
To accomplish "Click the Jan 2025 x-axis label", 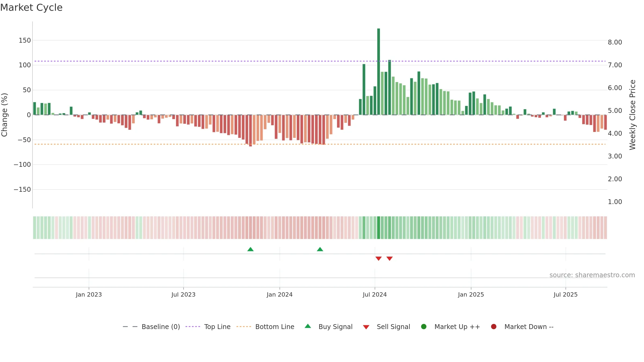I will [471, 294].
